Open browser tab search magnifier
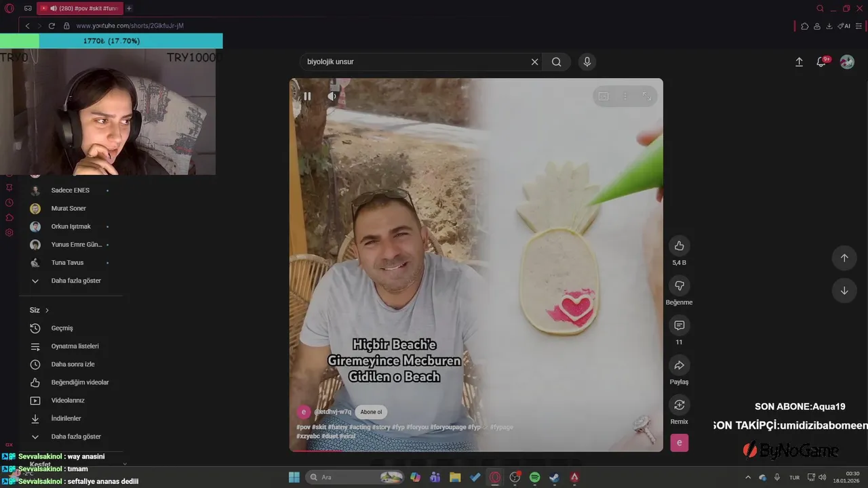The image size is (868, 488). (x=820, y=8)
